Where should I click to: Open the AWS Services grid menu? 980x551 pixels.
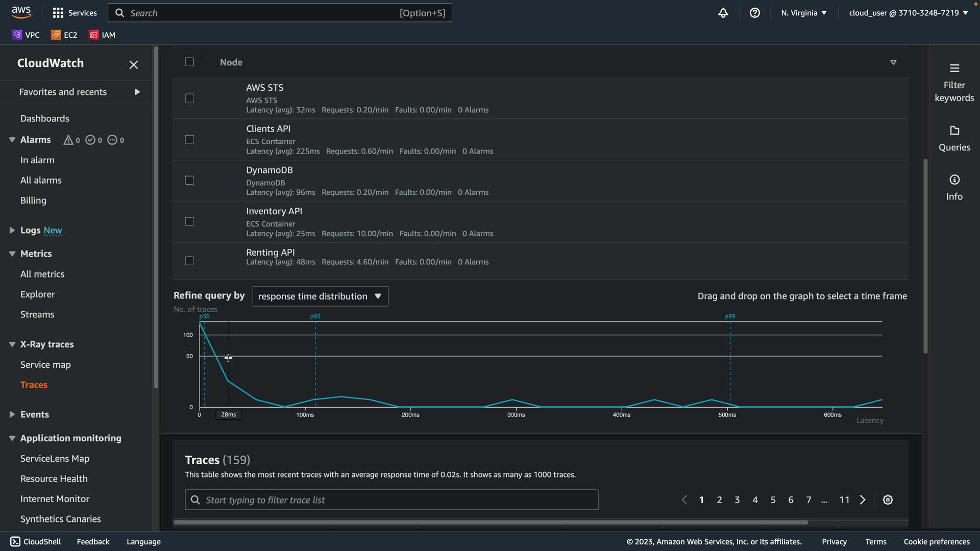(x=58, y=13)
